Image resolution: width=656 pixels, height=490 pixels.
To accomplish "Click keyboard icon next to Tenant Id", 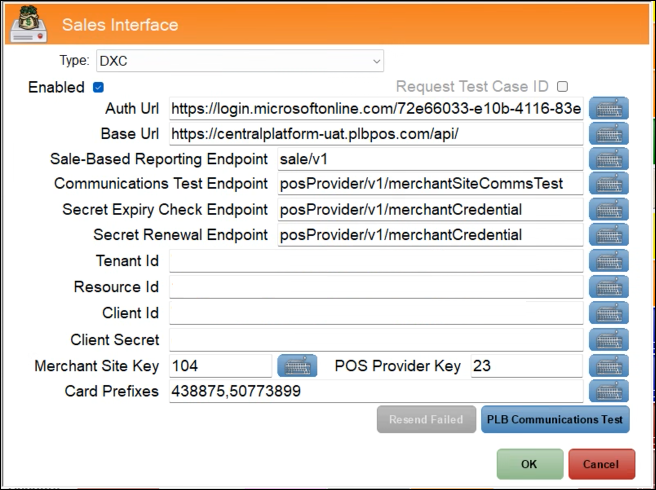I will click(x=608, y=262).
